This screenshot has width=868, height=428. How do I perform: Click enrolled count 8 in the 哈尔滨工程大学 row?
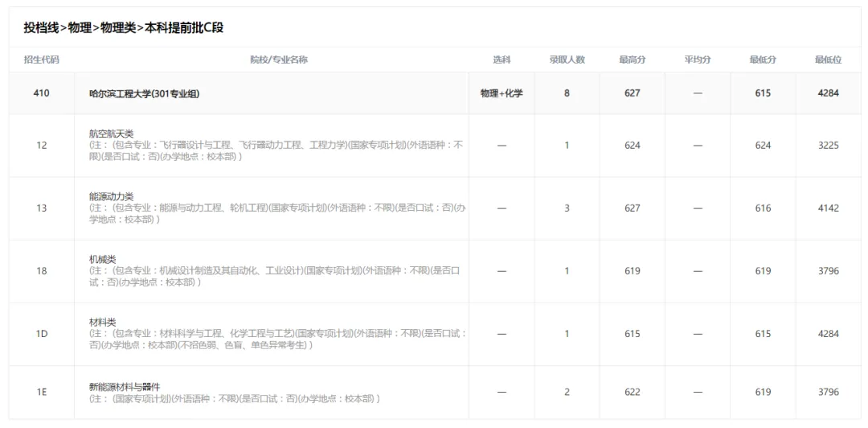click(x=567, y=93)
